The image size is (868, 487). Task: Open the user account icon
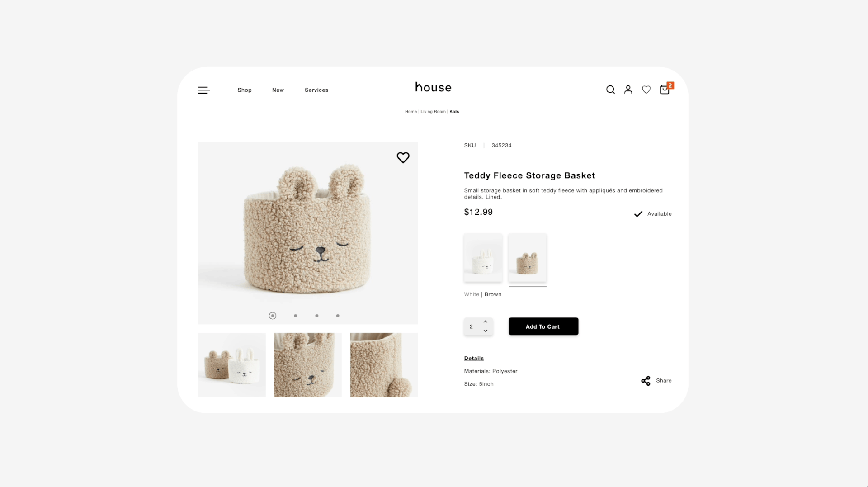[x=628, y=90]
